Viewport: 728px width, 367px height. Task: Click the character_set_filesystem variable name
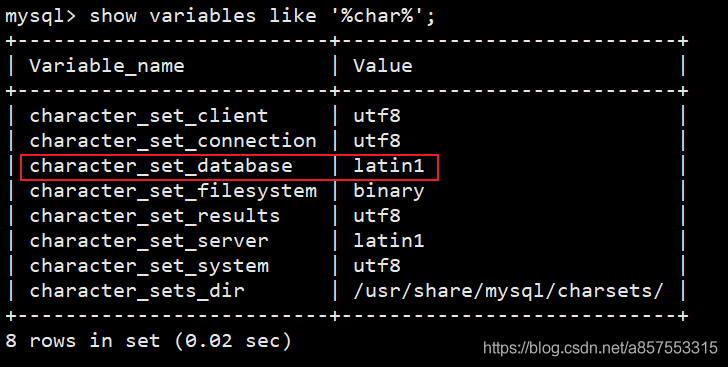click(x=173, y=191)
